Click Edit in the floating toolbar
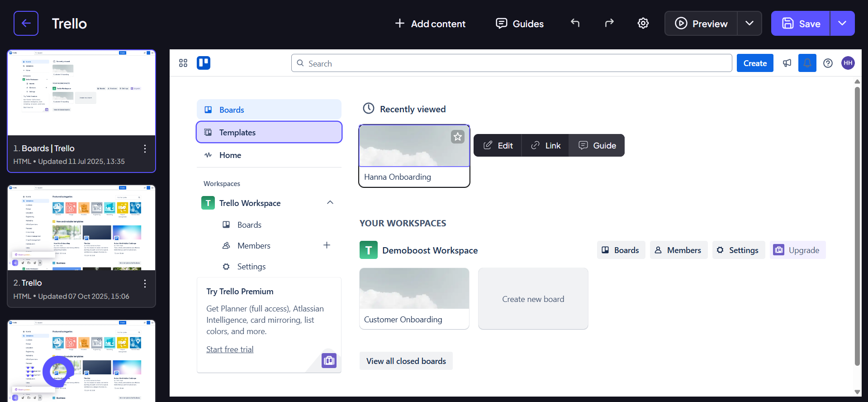The image size is (868, 402). [x=498, y=145]
